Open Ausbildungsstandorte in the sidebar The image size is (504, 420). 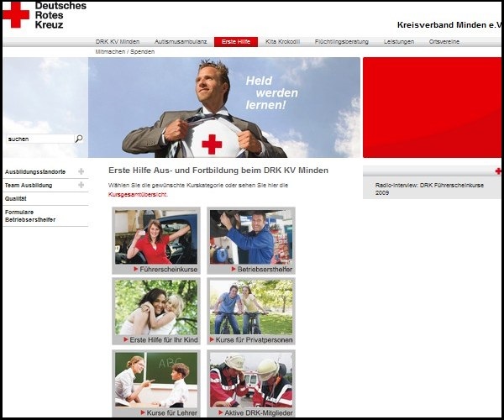point(35,172)
